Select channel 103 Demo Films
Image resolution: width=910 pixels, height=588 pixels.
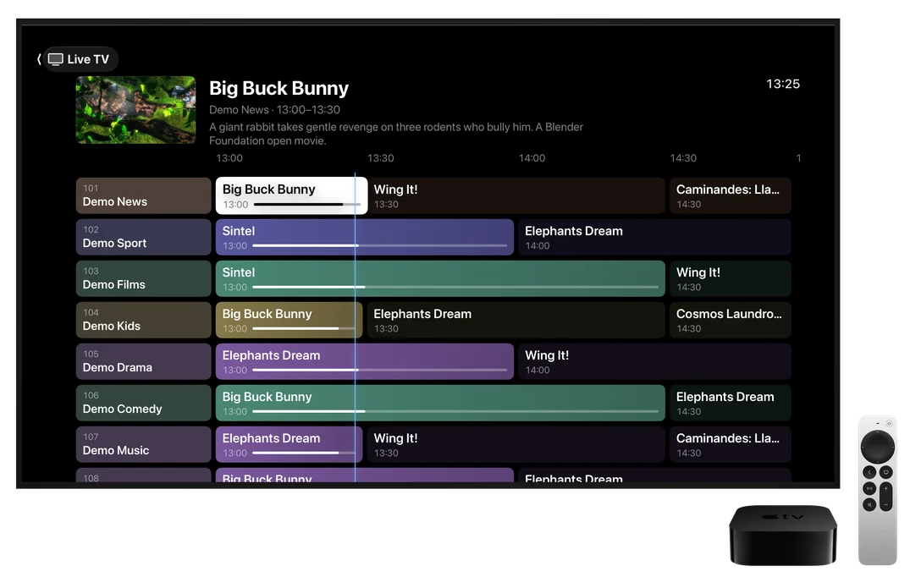(143, 278)
